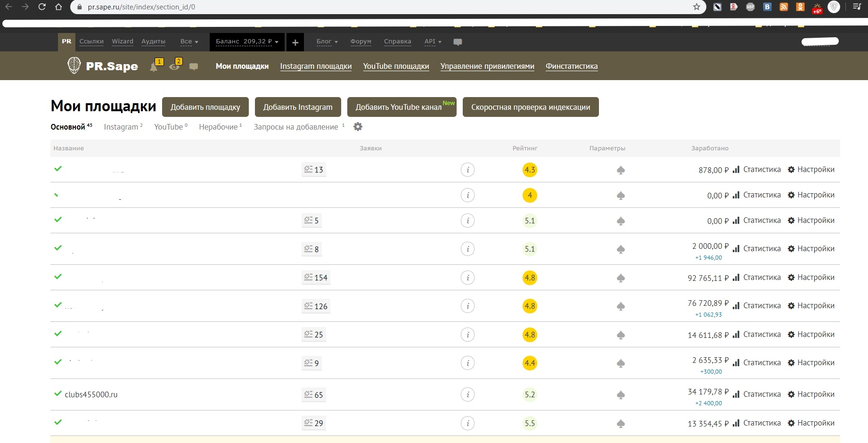Screen dimensions: 868x443
Task: Open requests icon showing 65
Action: 314,395
